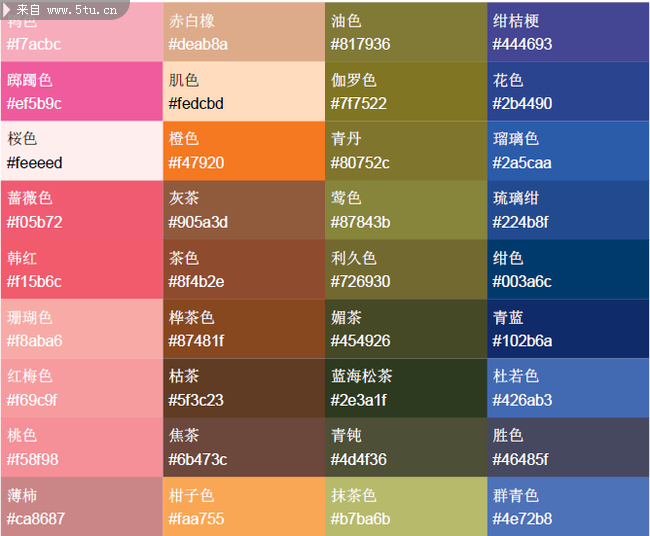Select the 肌色 #fedcbd swatch
This screenshot has height=536, width=650.
point(244,91)
